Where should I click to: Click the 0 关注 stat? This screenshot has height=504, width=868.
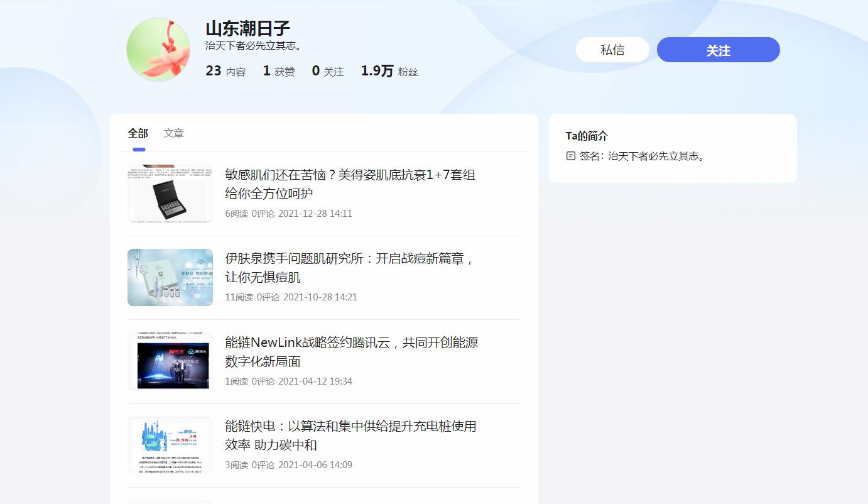point(328,71)
